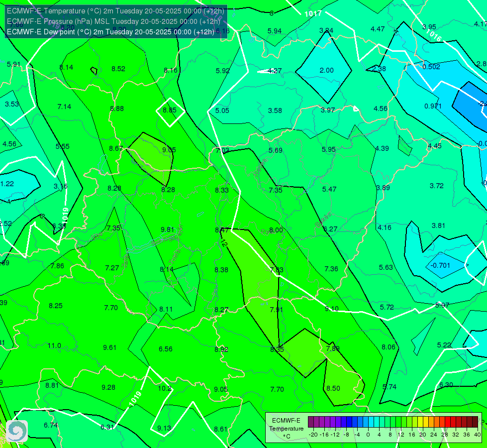This screenshot has height=448, width=487.
Task: Click the dew point value 6.30
Action: click(x=446, y=385)
